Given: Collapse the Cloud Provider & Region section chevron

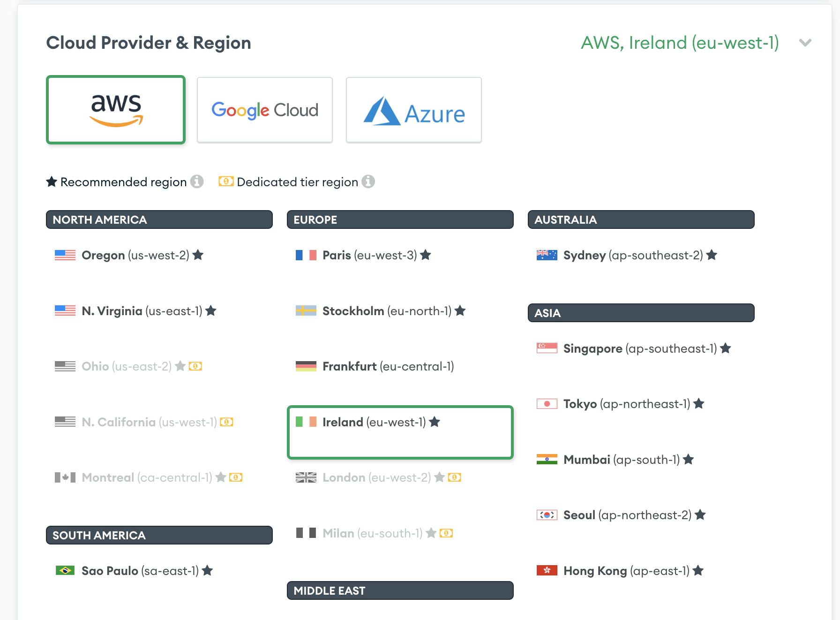Looking at the screenshot, I should click(805, 43).
